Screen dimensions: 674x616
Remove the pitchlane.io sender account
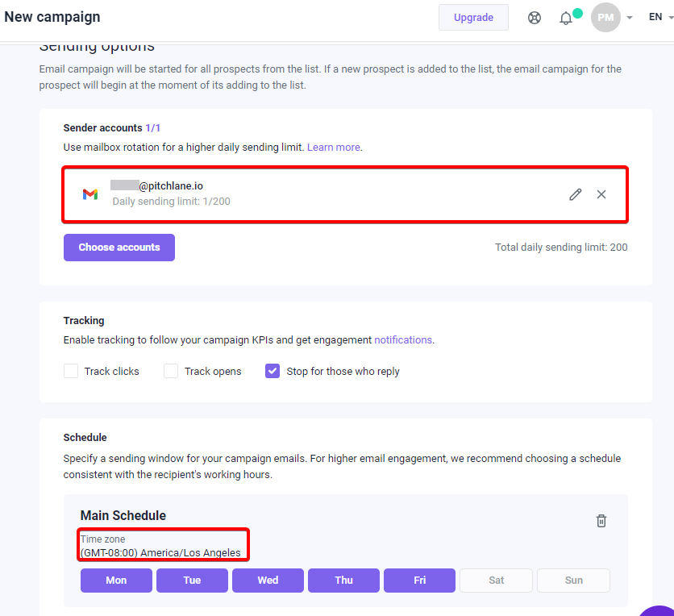[x=601, y=194]
